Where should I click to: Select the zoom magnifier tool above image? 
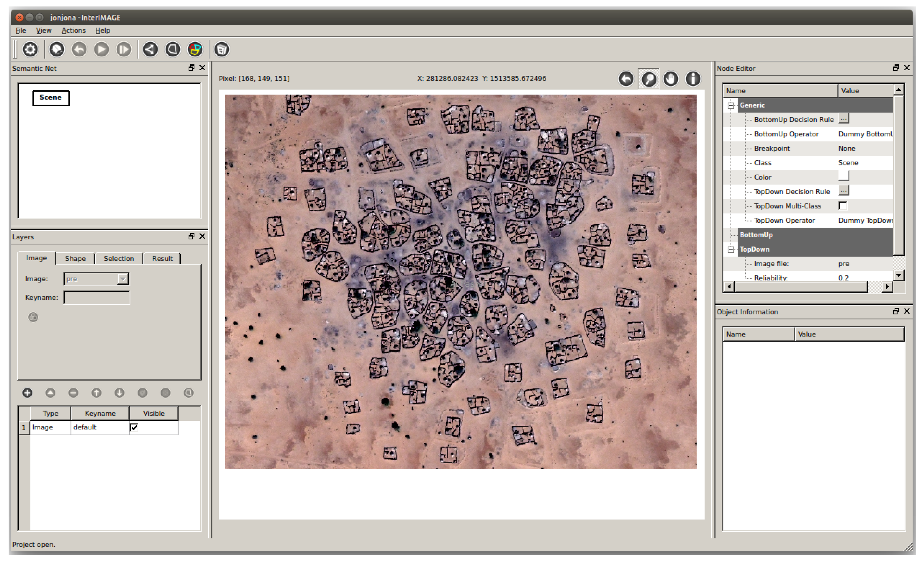pos(649,79)
